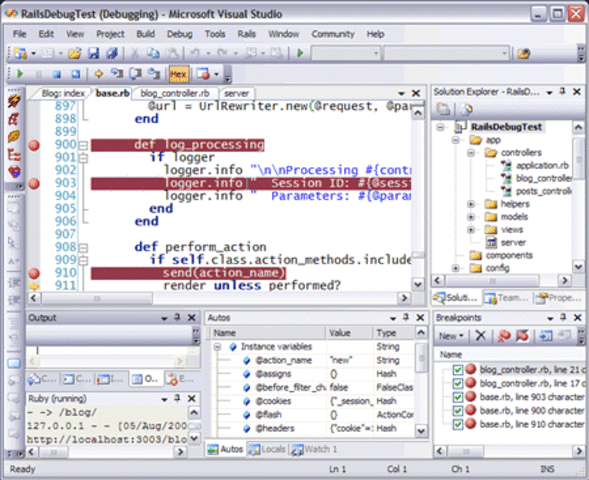The width and height of the screenshot is (589, 480).
Task: Click the red breakpoint dot at line 900
Action: point(34,145)
